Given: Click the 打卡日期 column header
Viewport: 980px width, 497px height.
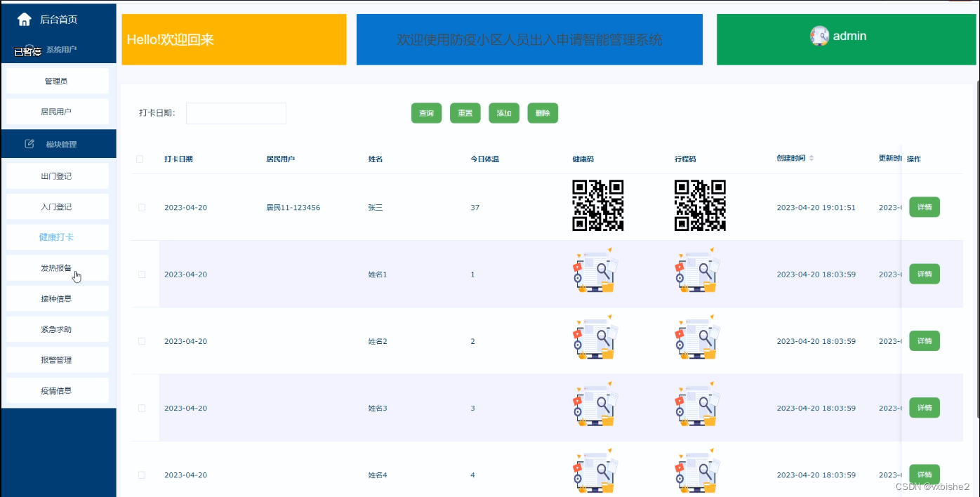Looking at the screenshot, I should coord(178,159).
